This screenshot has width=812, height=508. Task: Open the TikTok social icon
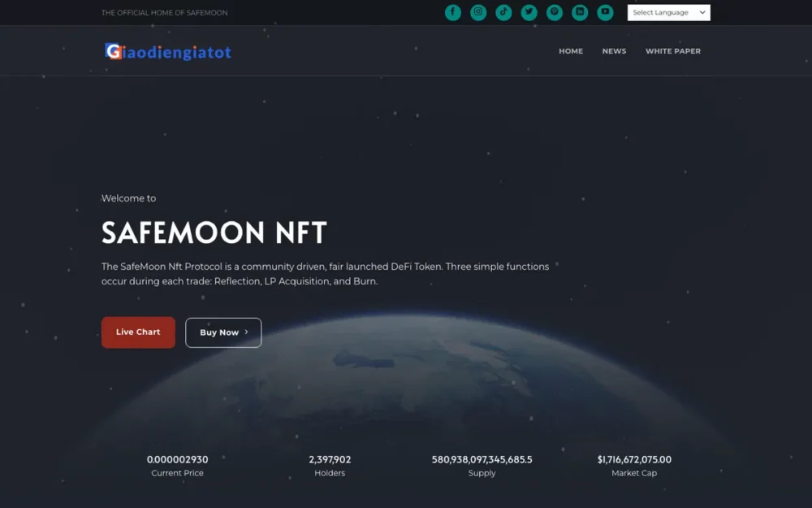tap(503, 12)
